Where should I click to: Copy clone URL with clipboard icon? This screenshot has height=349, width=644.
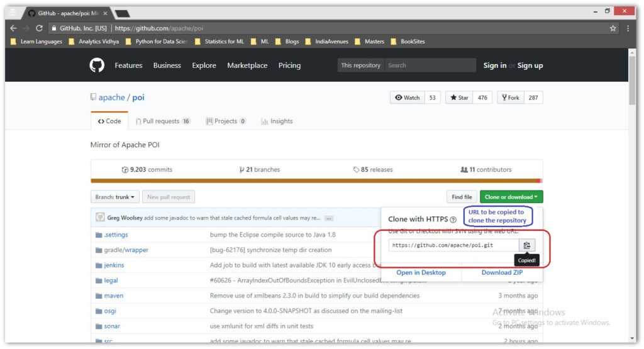point(527,245)
